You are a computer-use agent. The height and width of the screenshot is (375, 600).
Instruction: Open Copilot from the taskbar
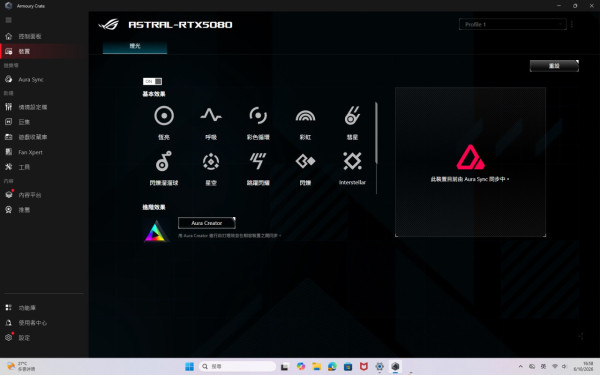tap(301, 366)
